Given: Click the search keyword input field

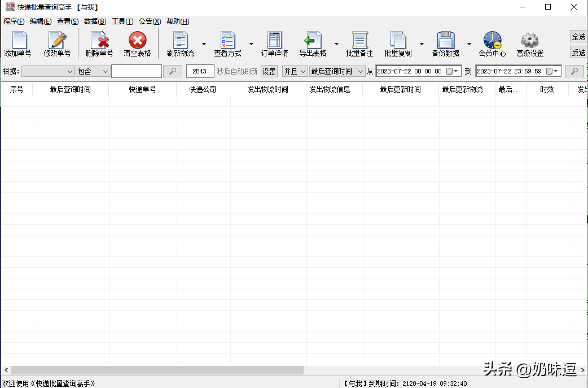Looking at the screenshot, I should pyautogui.click(x=137, y=72).
